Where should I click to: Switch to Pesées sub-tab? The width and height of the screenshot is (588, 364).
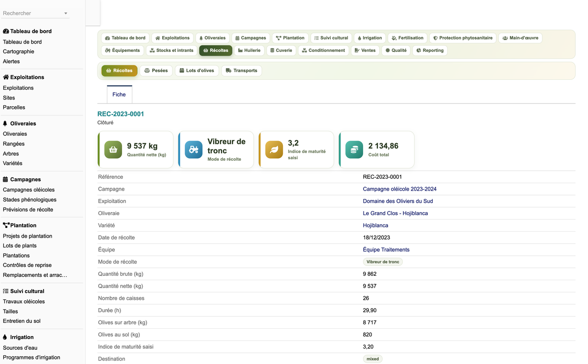pyautogui.click(x=156, y=71)
